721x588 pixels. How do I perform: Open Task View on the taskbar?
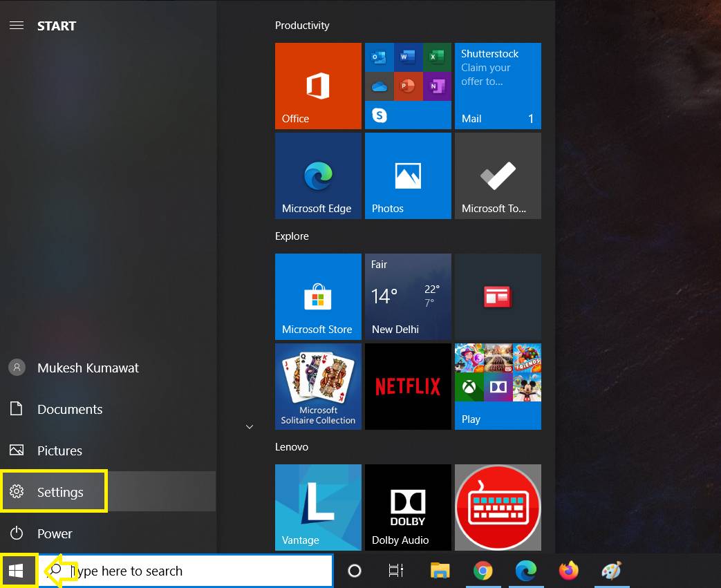coord(396,571)
